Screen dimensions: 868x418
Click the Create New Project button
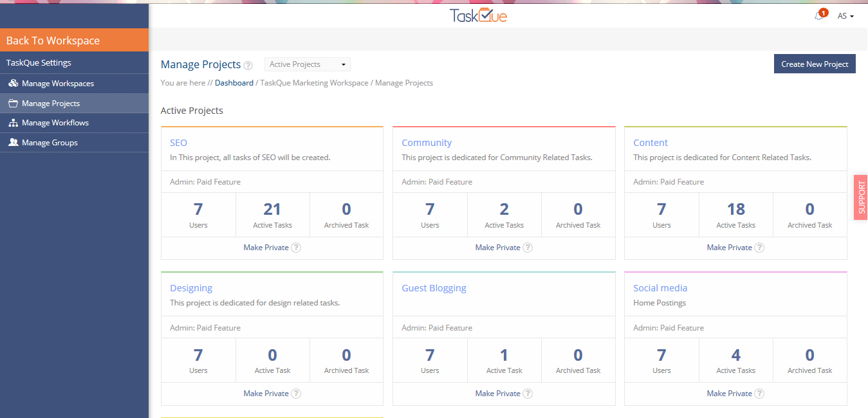pyautogui.click(x=815, y=64)
